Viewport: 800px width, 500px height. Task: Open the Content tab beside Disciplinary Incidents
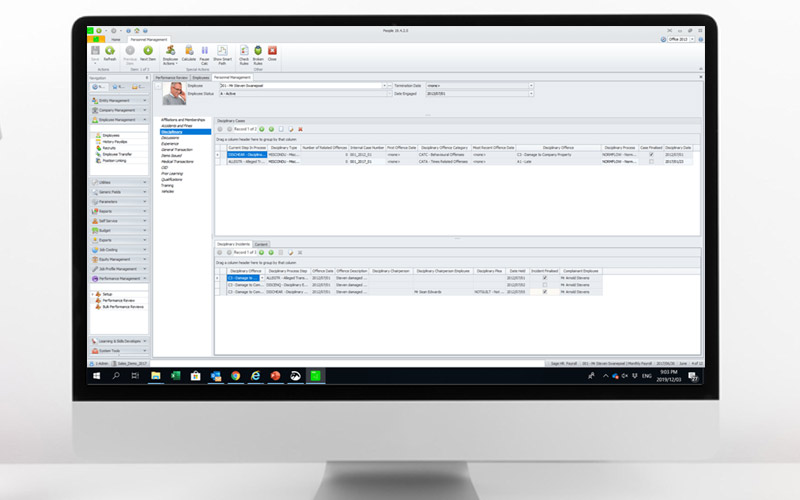point(260,244)
